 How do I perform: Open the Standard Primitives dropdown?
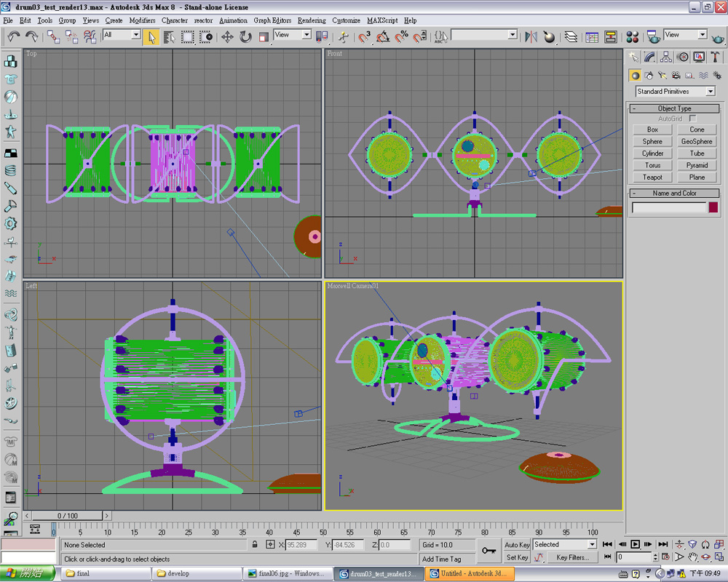tap(675, 92)
